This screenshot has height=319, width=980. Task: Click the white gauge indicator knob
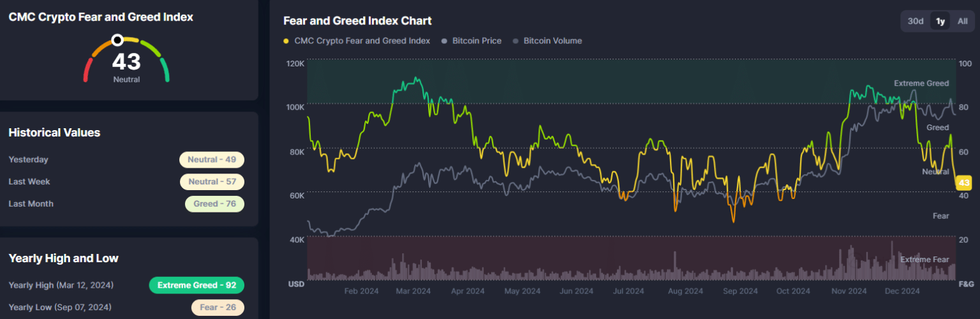[x=117, y=40]
